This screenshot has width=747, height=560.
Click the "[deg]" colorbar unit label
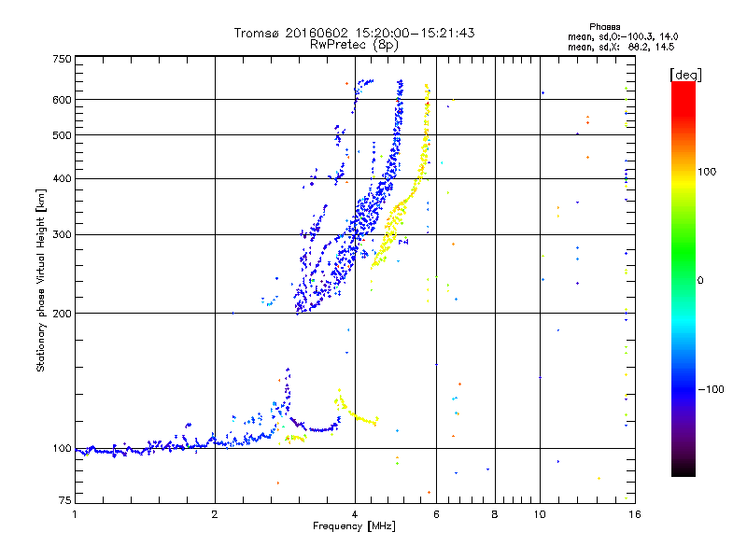tap(685, 76)
